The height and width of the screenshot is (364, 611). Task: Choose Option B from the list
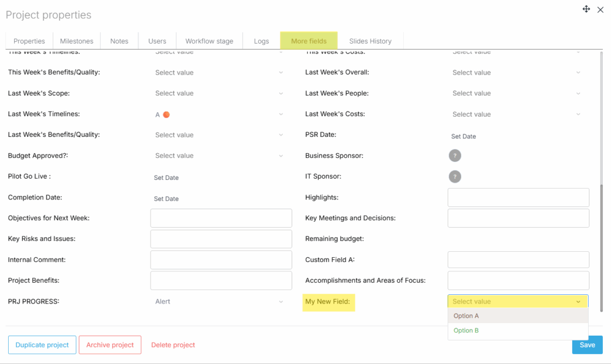tap(466, 331)
